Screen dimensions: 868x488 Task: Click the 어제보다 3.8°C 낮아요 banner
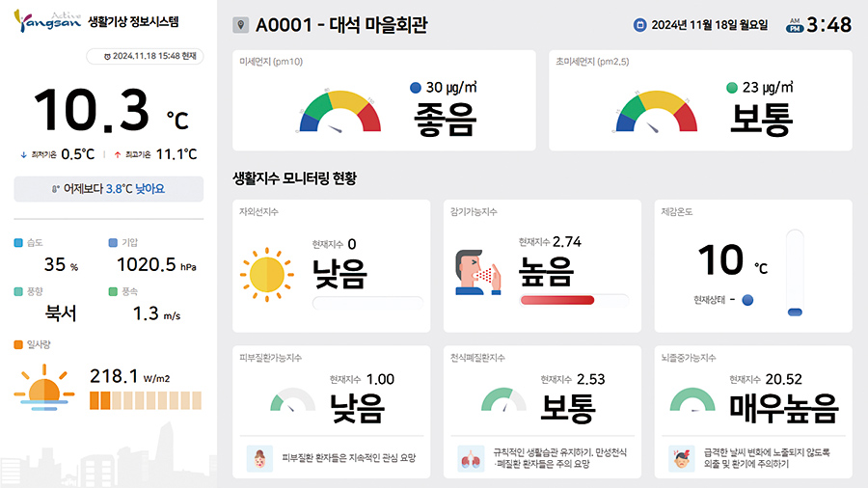point(109,189)
